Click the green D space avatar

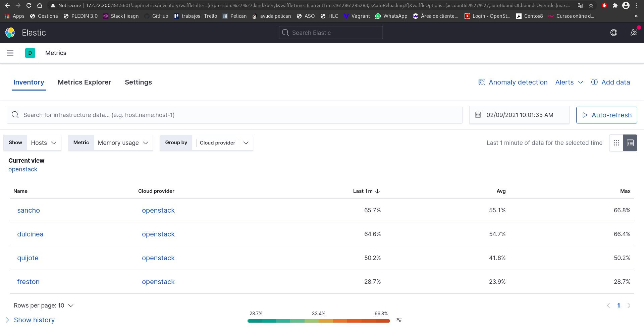[30, 53]
